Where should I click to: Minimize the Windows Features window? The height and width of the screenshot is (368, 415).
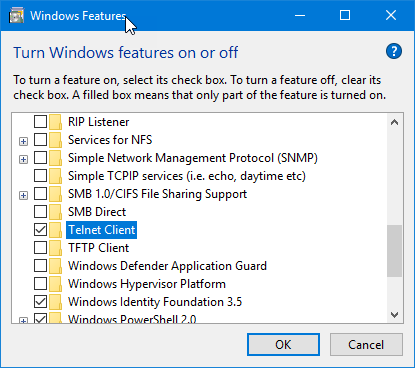point(300,15)
